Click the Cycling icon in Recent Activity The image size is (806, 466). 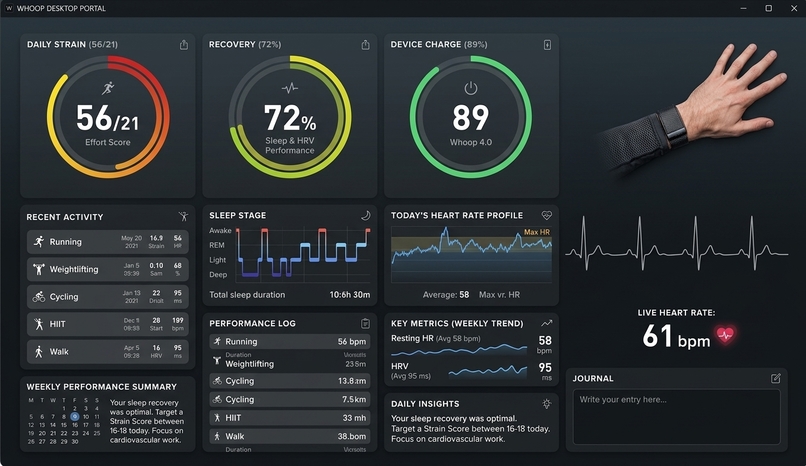pyautogui.click(x=39, y=296)
